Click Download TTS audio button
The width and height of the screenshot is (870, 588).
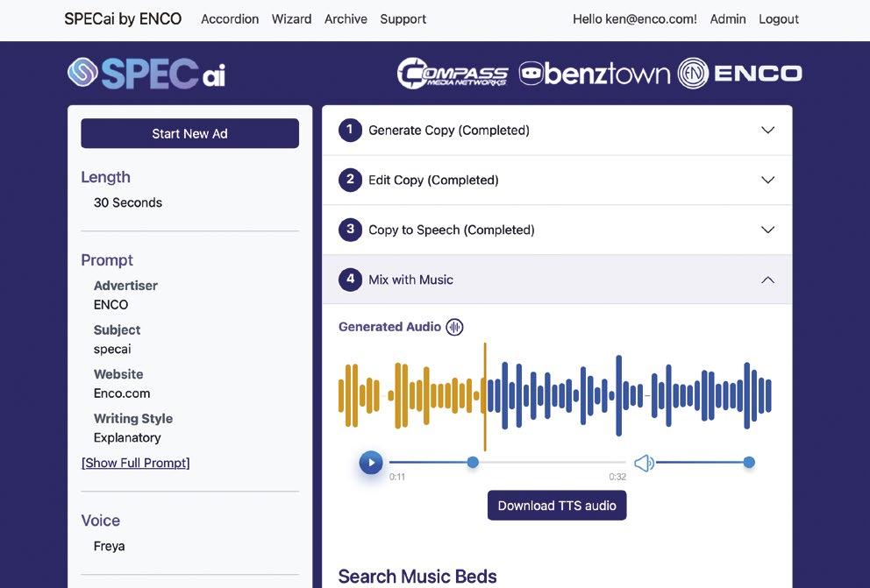pyautogui.click(x=557, y=506)
